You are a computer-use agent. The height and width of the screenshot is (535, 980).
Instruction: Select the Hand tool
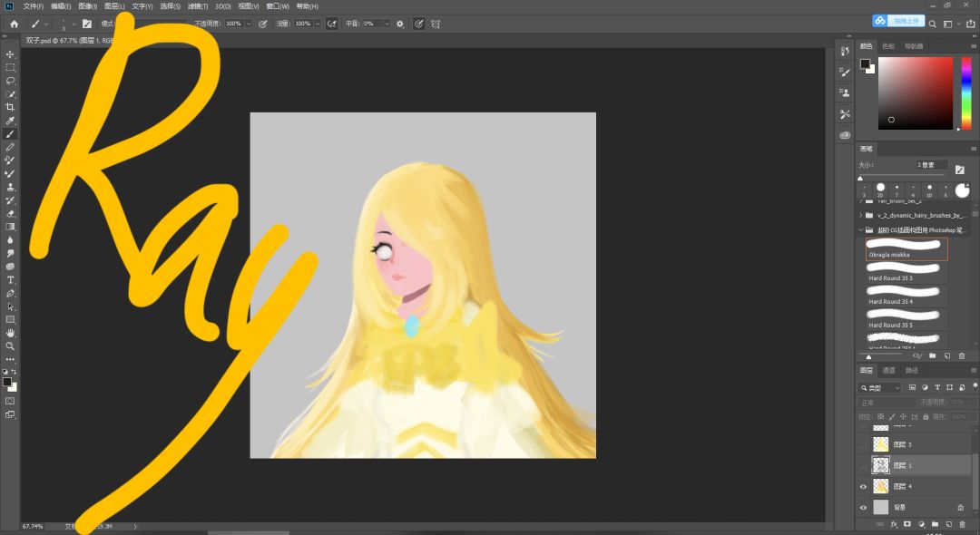[x=10, y=333]
